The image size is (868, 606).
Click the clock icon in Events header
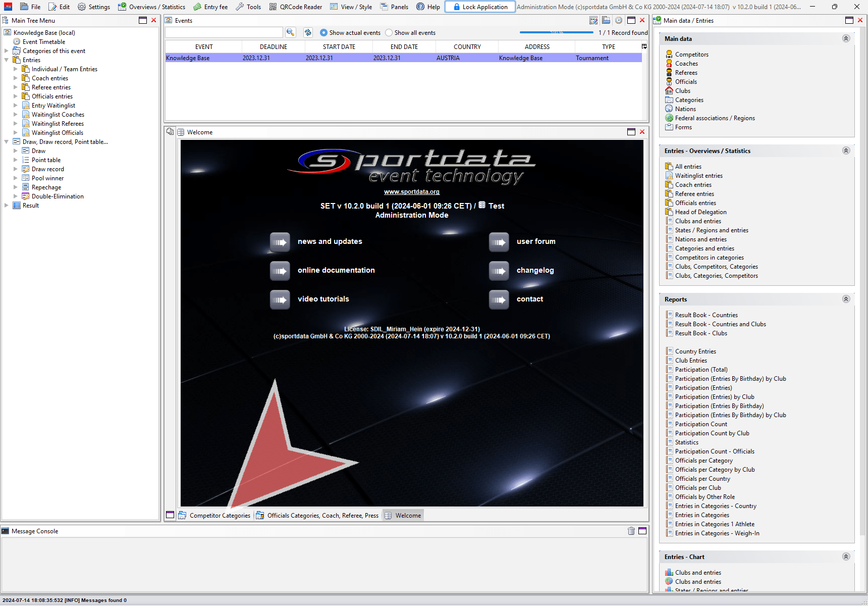pos(618,21)
